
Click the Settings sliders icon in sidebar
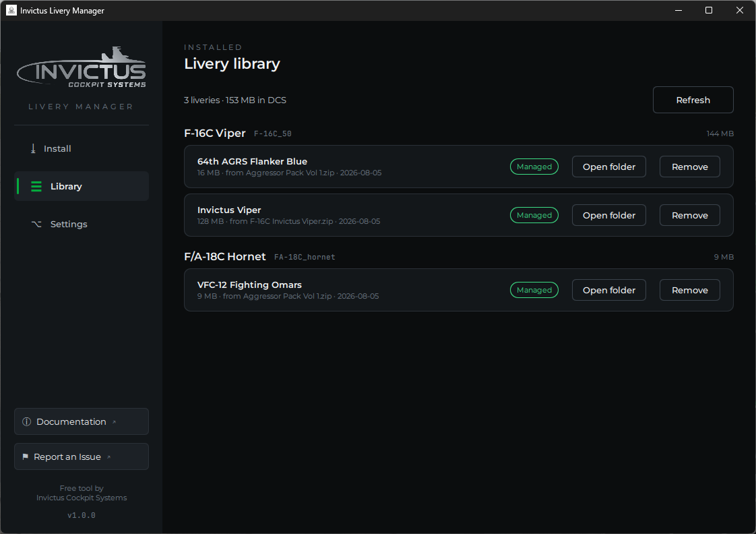click(x=36, y=224)
